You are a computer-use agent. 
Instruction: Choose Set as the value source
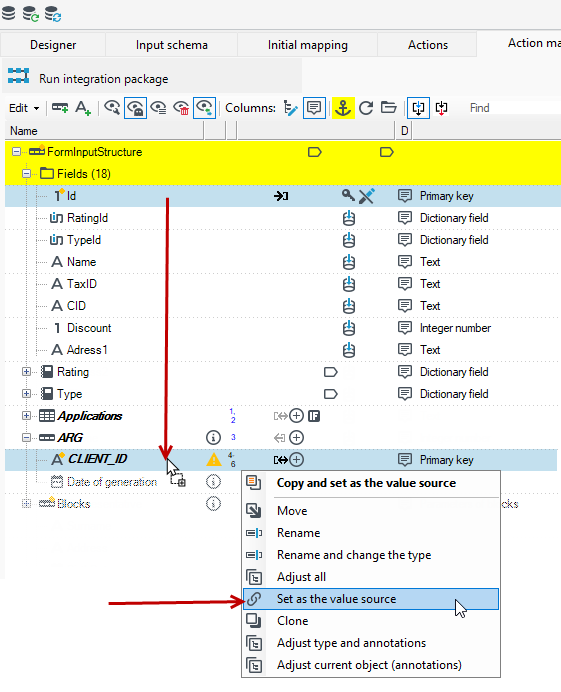click(371, 599)
